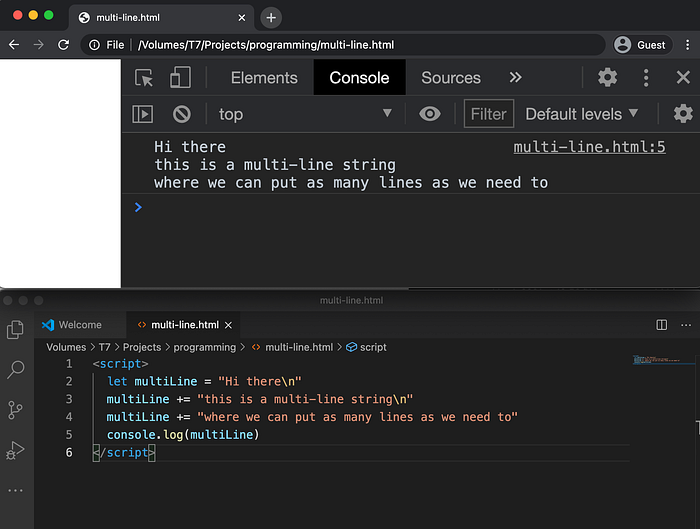Viewport: 700px width, 529px height.
Task: Open the DevTools three-dot menu
Action: click(646, 78)
